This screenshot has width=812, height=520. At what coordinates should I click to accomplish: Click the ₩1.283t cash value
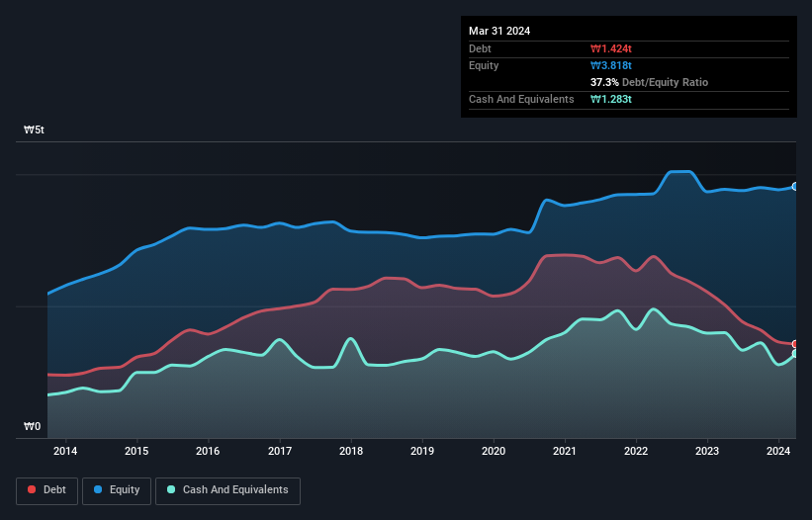[611, 99]
